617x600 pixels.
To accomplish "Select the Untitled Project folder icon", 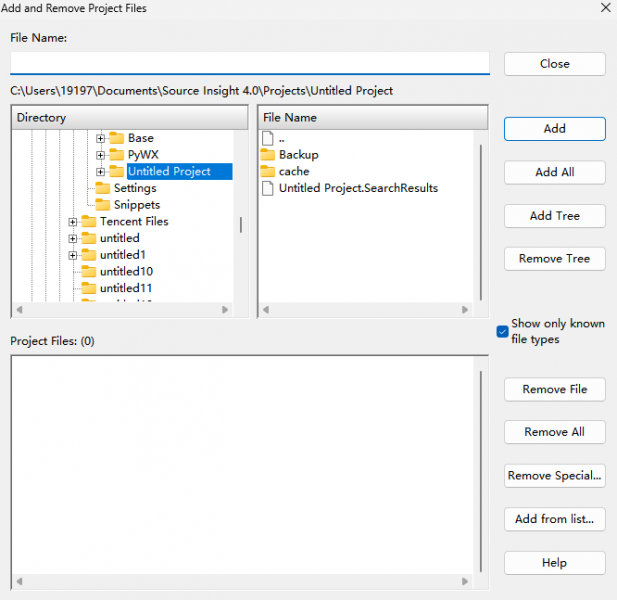I will click(116, 171).
